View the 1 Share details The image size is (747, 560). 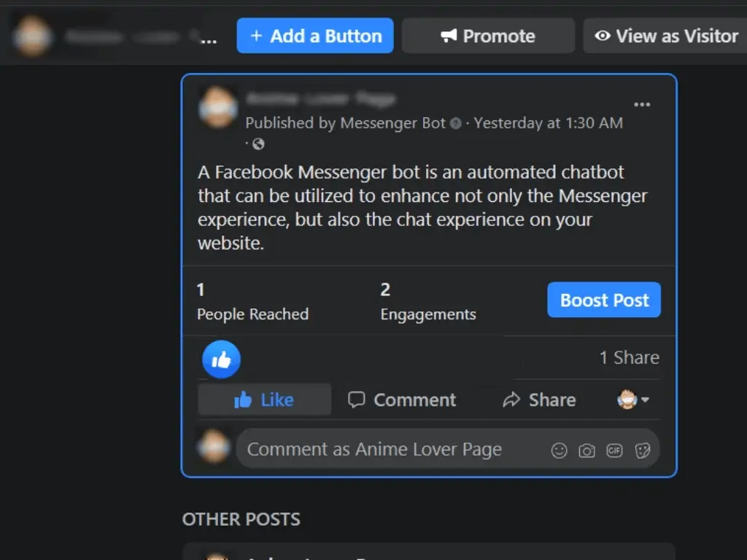point(630,357)
